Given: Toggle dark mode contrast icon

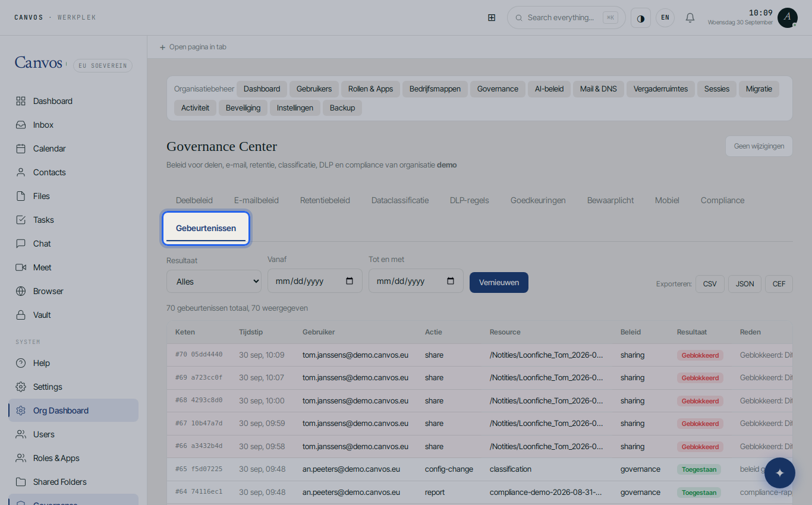Looking at the screenshot, I should tap(641, 18).
